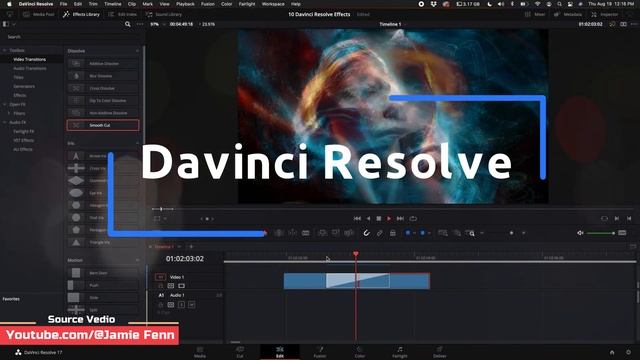This screenshot has width=640, height=360.
Task: Select Titles in Toolbox
Action: pos(18,78)
